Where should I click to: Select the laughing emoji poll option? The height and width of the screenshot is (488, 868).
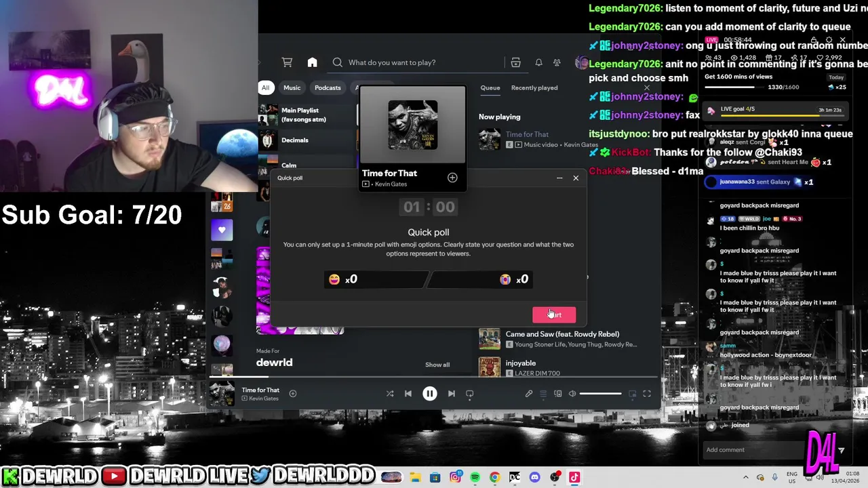click(374, 279)
